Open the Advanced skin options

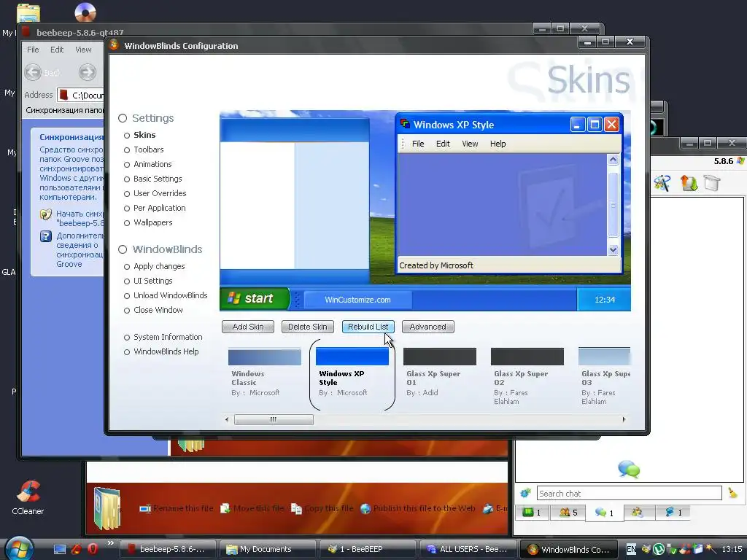click(x=427, y=327)
